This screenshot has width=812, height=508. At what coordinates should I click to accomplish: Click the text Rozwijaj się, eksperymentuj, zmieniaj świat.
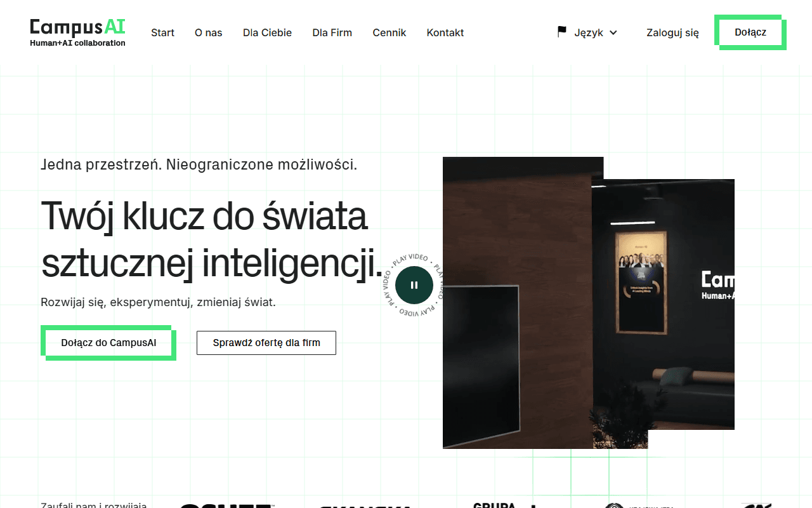(159, 303)
